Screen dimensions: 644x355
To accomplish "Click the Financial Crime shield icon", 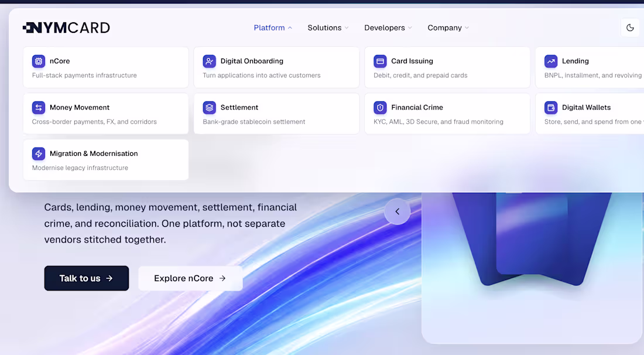I will pos(381,108).
